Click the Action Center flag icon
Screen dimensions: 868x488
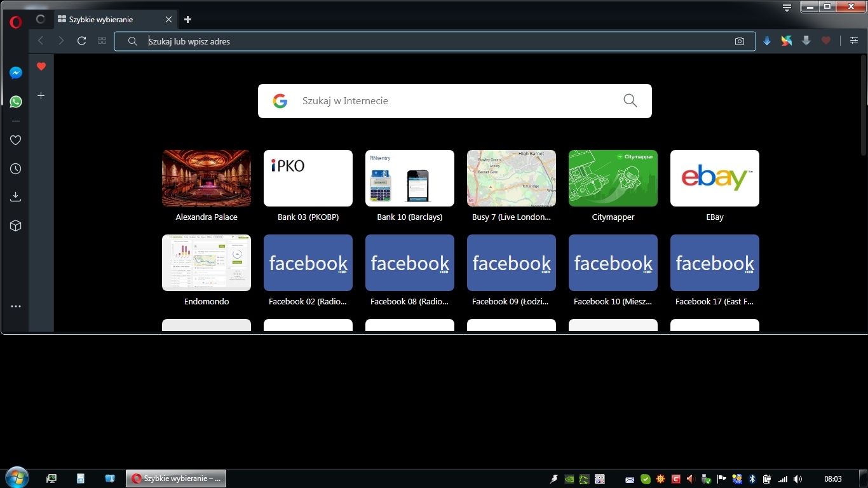coord(721,479)
